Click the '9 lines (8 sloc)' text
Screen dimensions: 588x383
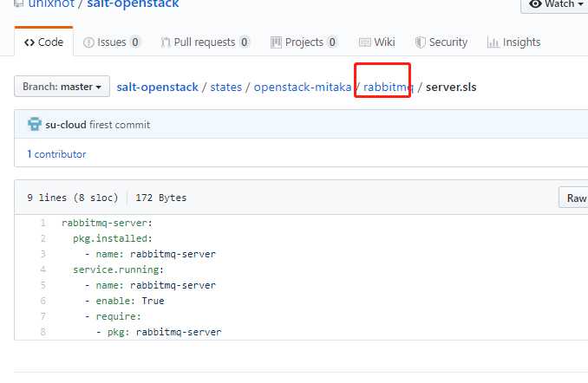(72, 198)
